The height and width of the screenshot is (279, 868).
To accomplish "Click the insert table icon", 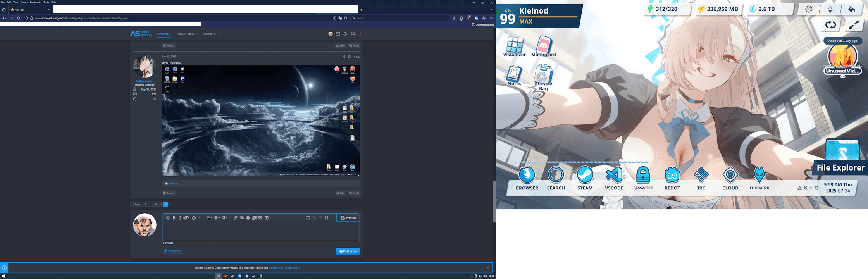I will pos(267,218).
